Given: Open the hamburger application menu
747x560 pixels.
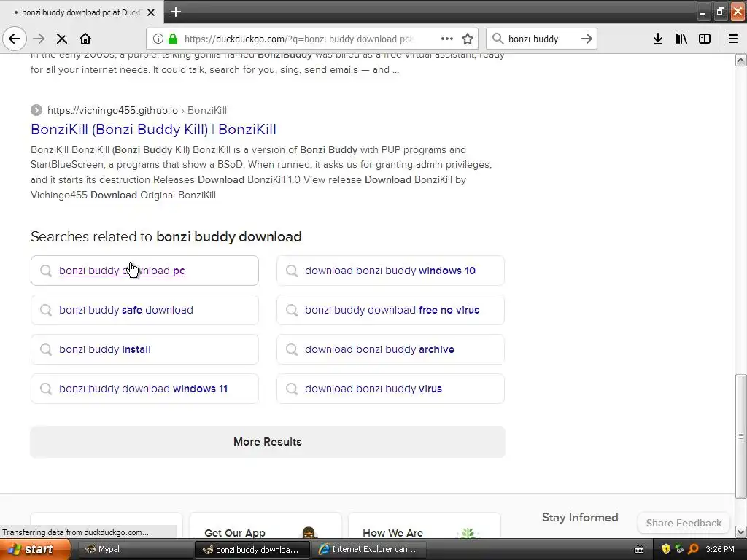Looking at the screenshot, I should click(x=733, y=39).
